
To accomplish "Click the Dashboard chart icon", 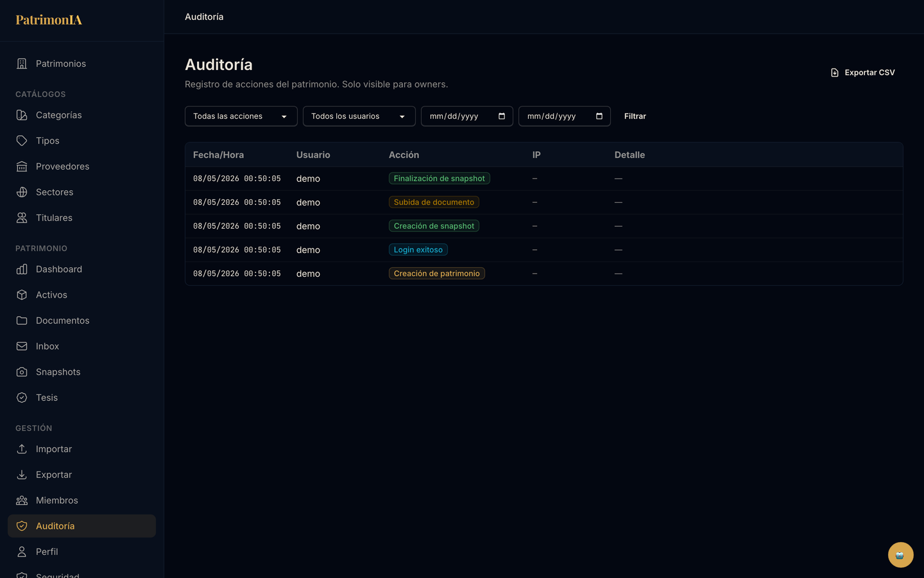I will (x=22, y=269).
